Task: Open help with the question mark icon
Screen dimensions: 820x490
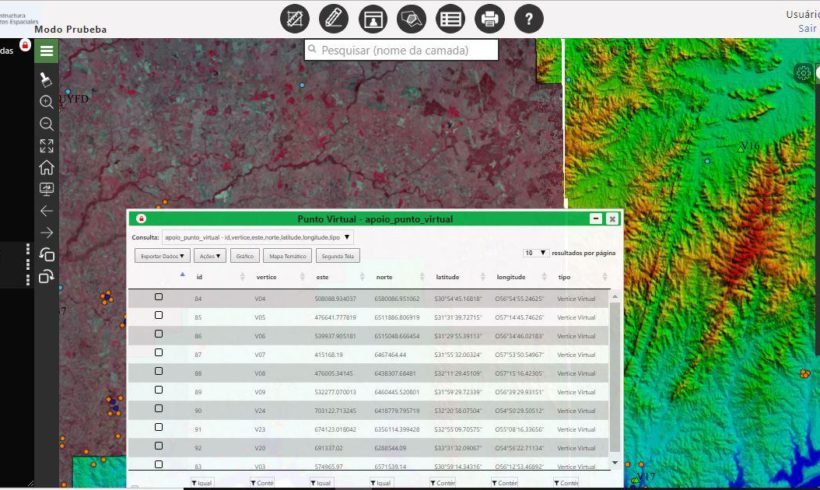Action: [x=529, y=19]
